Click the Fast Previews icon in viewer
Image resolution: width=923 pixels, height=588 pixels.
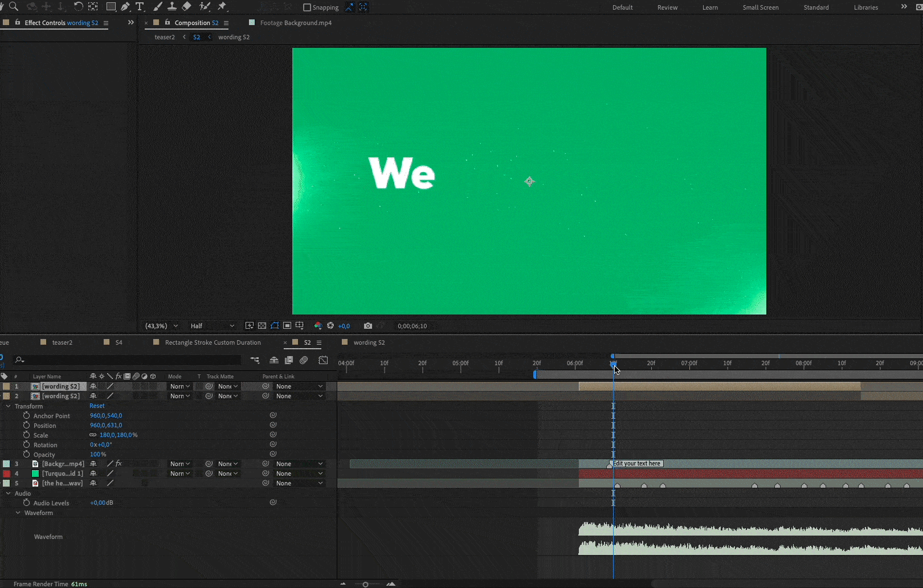(250, 326)
